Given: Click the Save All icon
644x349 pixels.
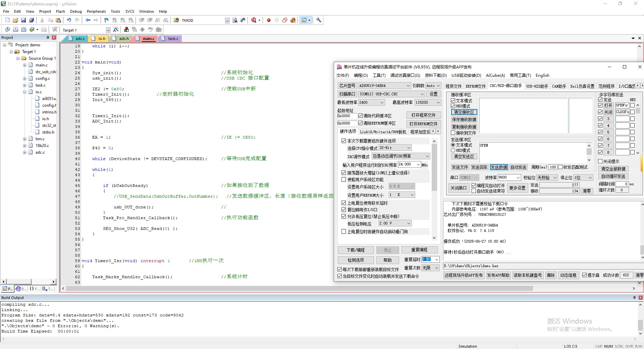Looking at the screenshot, I should (x=32, y=20).
